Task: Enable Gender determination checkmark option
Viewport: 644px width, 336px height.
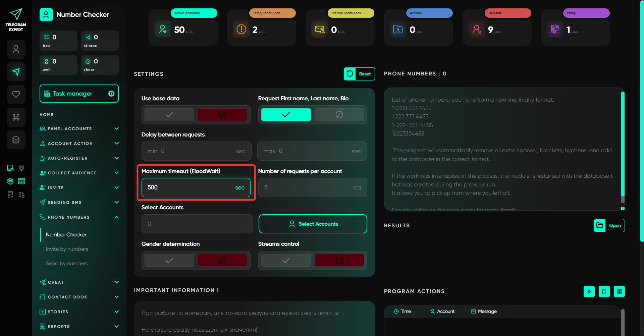Action: [169, 261]
